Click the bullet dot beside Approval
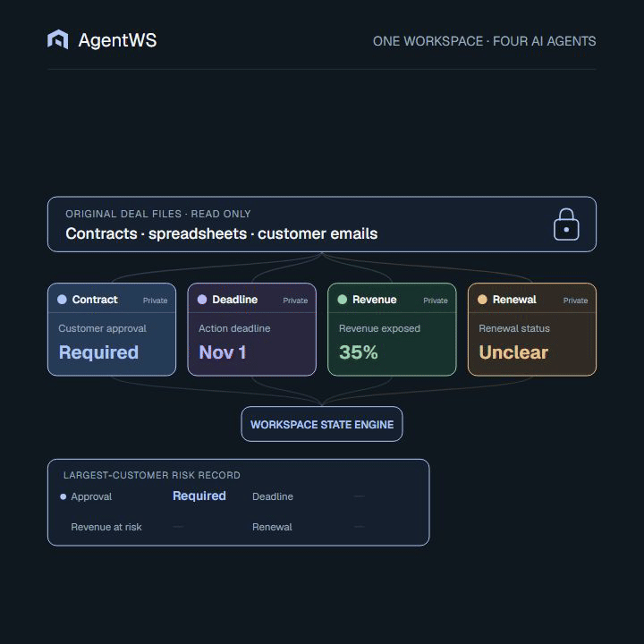644x644 pixels. pyautogui.click(x=63, y=496)
